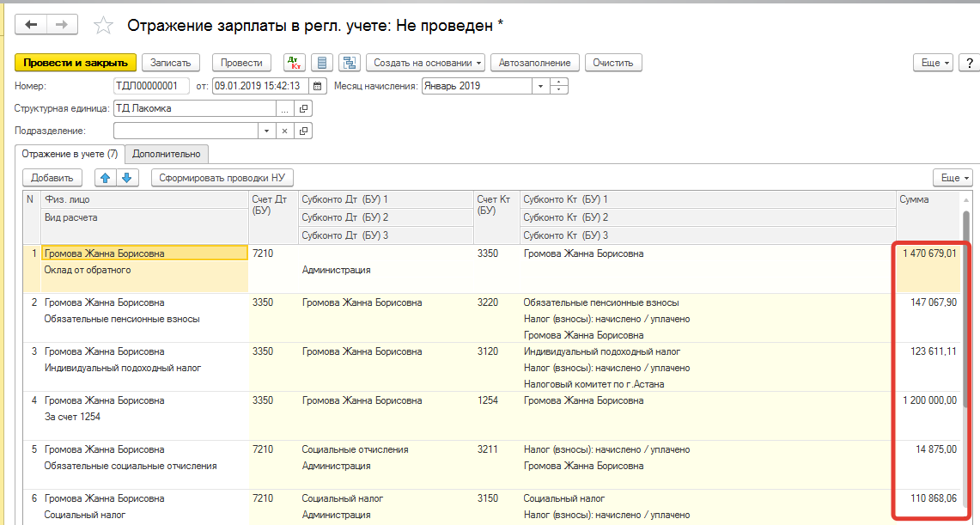Select the amount cell 147 067,90
Image resolution: width=980 pixels, height=525 pixels.
point(933,302)
